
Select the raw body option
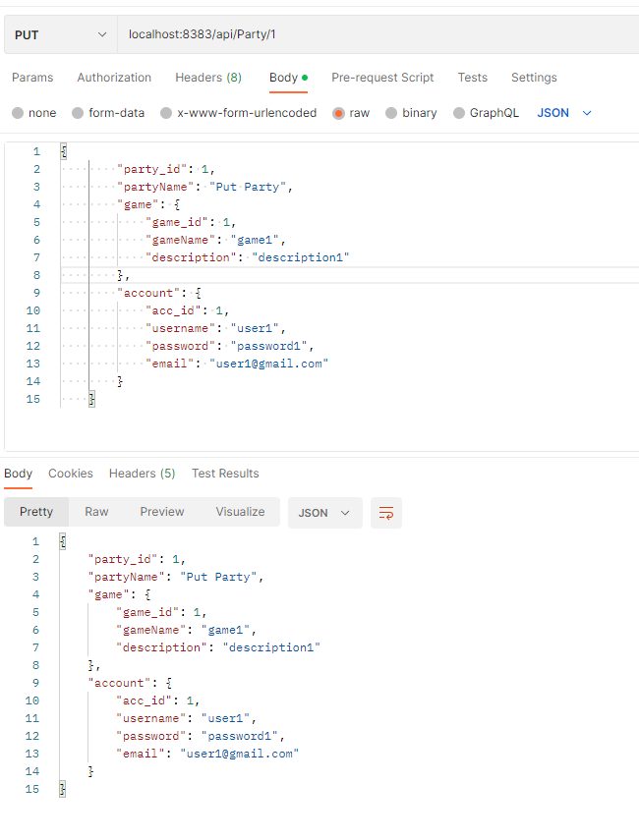pyautogui.click(x=351, y=113)
